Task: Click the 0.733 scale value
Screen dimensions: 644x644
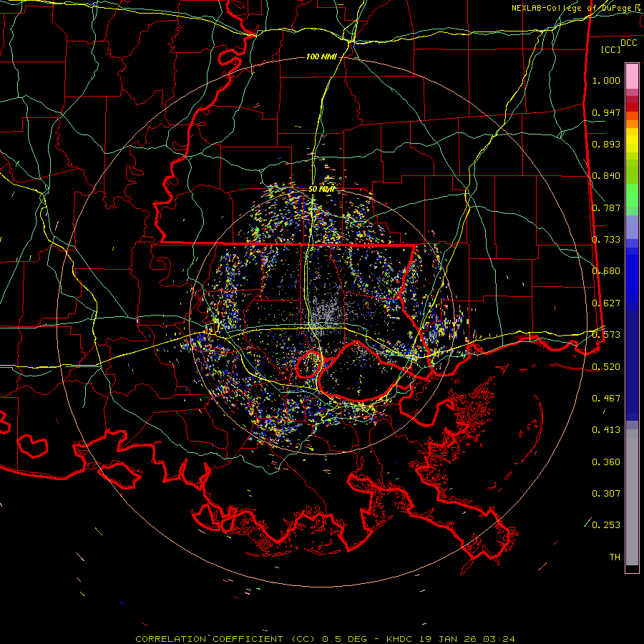Action: pos(606,240)
